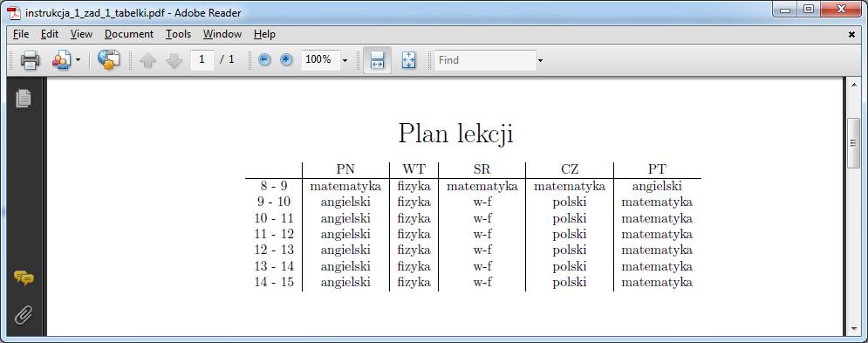Open the View menu
868x343 pixels.
tap(81, 34)
